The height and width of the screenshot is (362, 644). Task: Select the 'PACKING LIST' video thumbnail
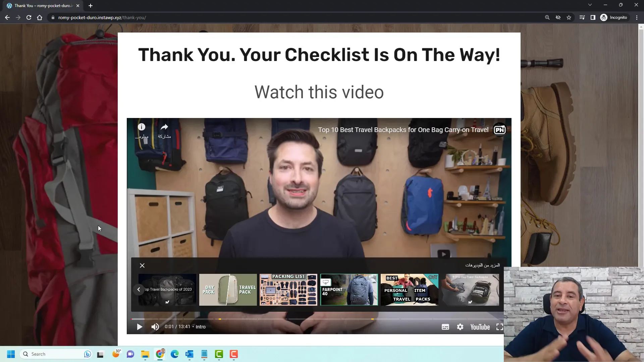coord(288,290)
